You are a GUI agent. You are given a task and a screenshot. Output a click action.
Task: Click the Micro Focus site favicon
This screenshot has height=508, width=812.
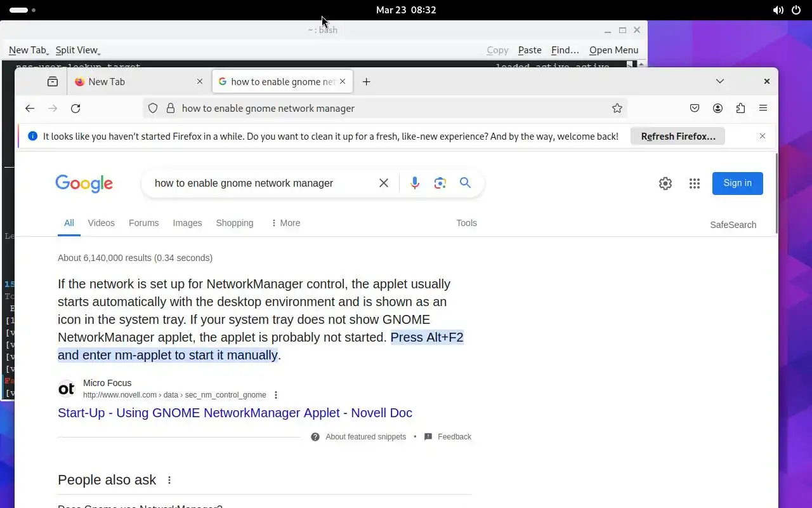67,389
